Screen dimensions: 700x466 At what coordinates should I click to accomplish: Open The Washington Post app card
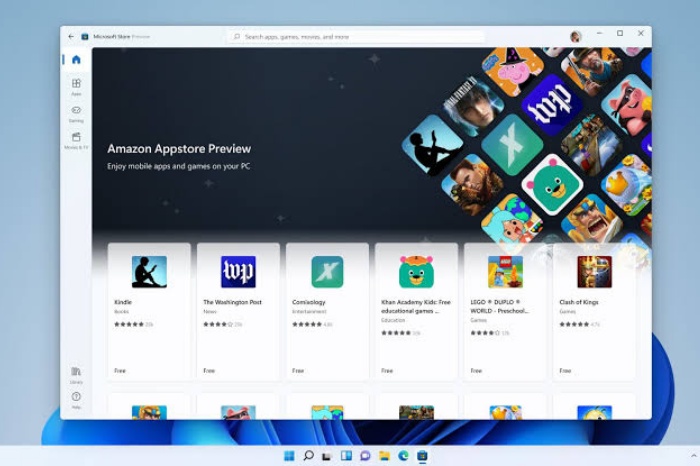(x=238, y=271)
